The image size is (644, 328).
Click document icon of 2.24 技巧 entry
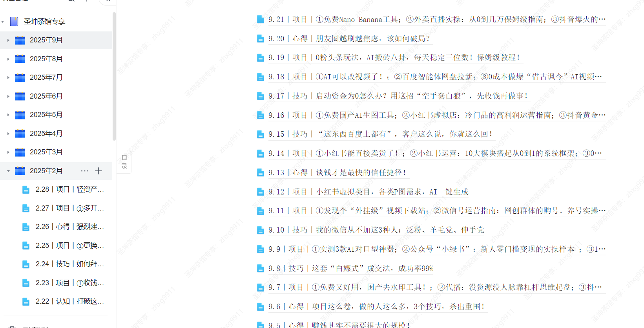[x=26, y=264]
